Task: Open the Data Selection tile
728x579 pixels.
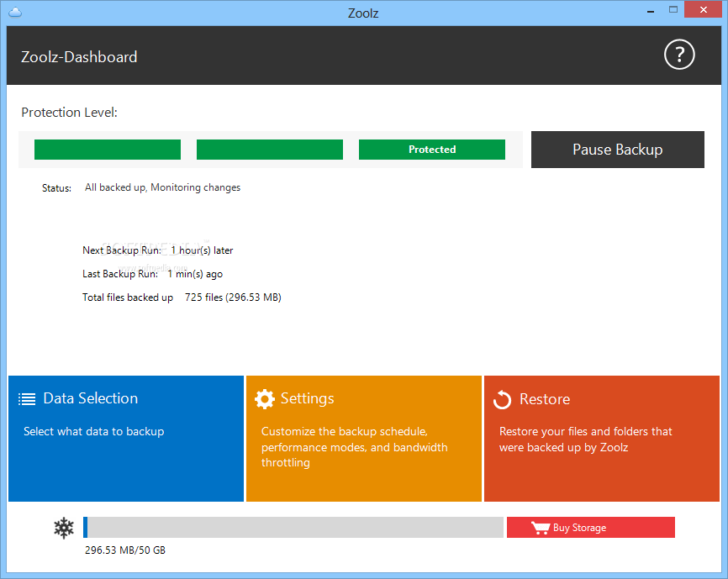Action: click(126, 439)
